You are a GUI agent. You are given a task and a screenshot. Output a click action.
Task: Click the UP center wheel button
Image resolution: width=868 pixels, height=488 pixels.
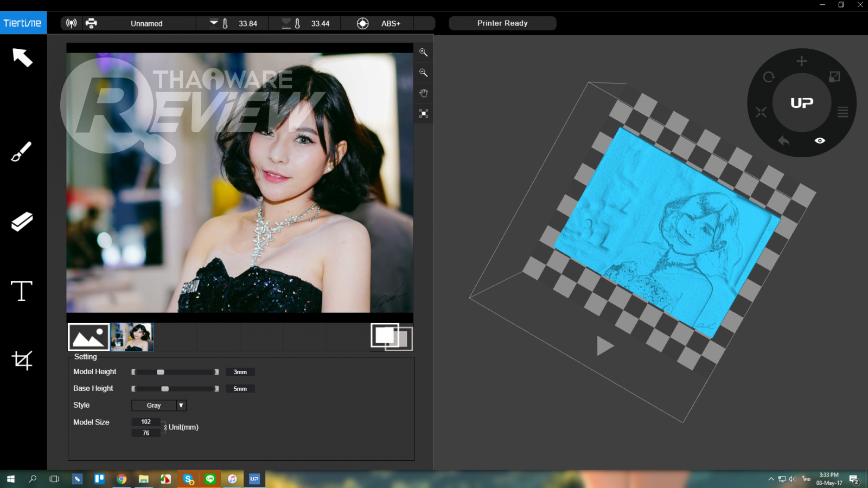[802, 103]
